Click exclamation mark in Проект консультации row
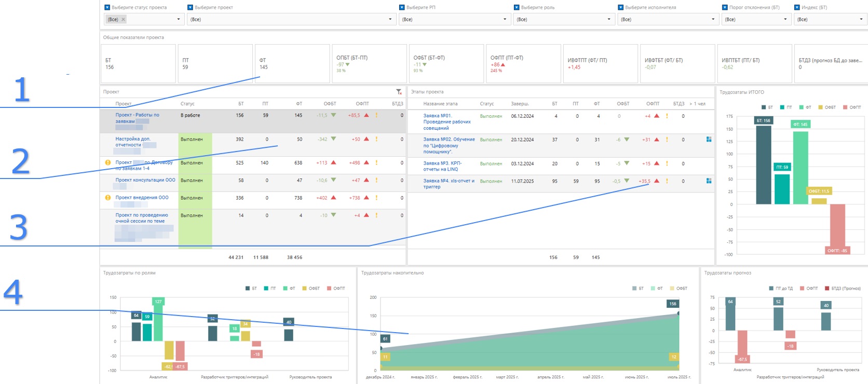The image size is (868, 384). point(376,181)
